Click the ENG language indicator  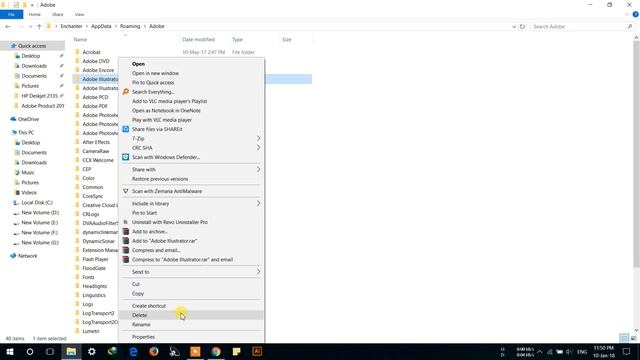coord(582,352)
